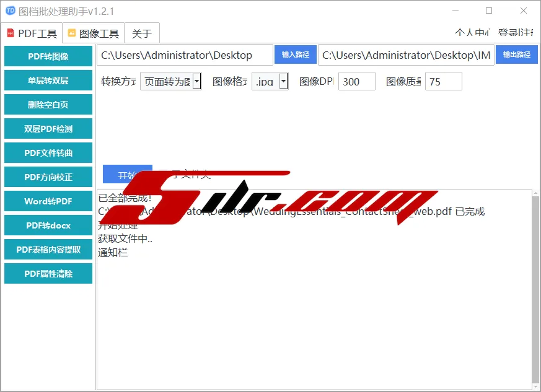The image size is (541, 392).
Task: Select the PDF属性清除 tool
Action: (x=48, y=273)
